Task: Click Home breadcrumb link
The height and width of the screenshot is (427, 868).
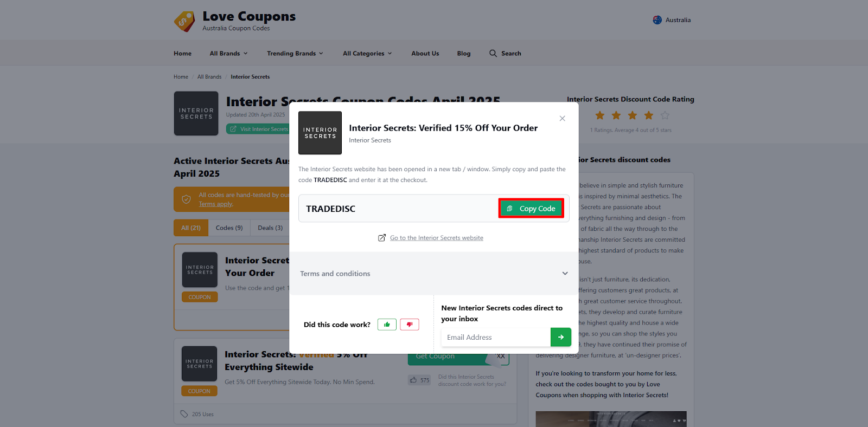Action: pos(181,77)
